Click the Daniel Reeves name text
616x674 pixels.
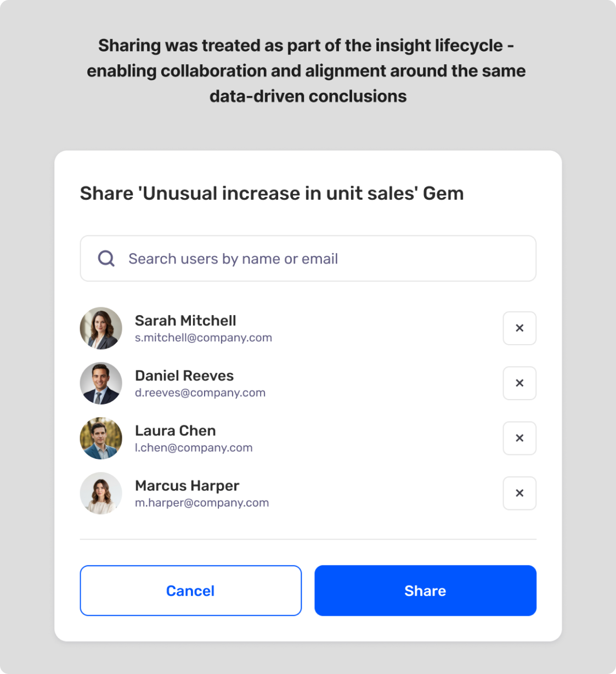(x=184, y=375)
